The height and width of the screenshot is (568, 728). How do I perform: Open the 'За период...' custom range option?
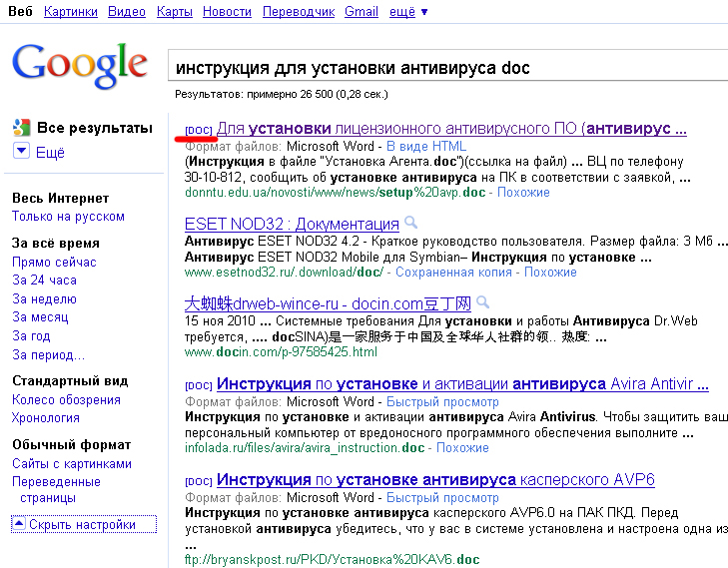click(48, 355)
